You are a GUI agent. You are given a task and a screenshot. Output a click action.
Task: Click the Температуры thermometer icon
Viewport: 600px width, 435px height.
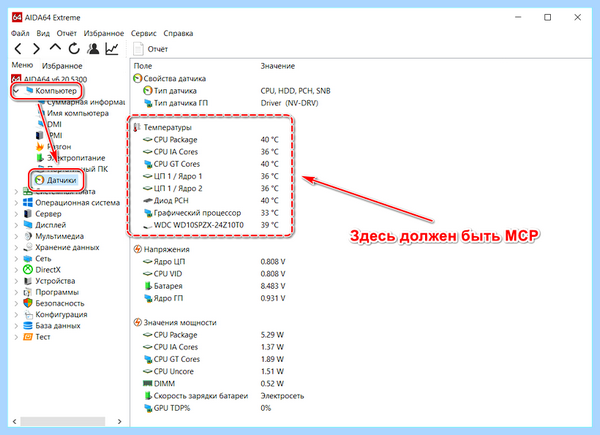click(137, 127)
